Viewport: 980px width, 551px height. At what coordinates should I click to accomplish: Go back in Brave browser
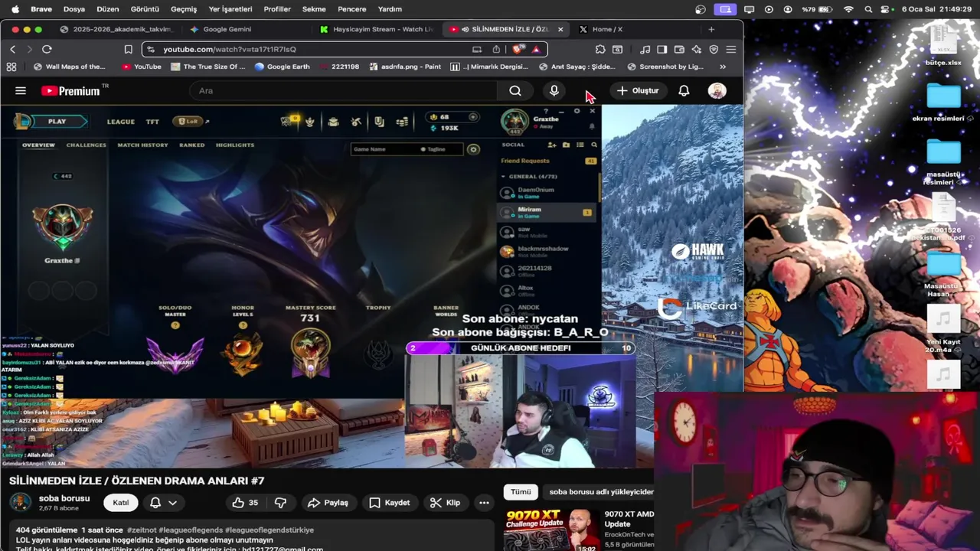(x=12, y=49)
